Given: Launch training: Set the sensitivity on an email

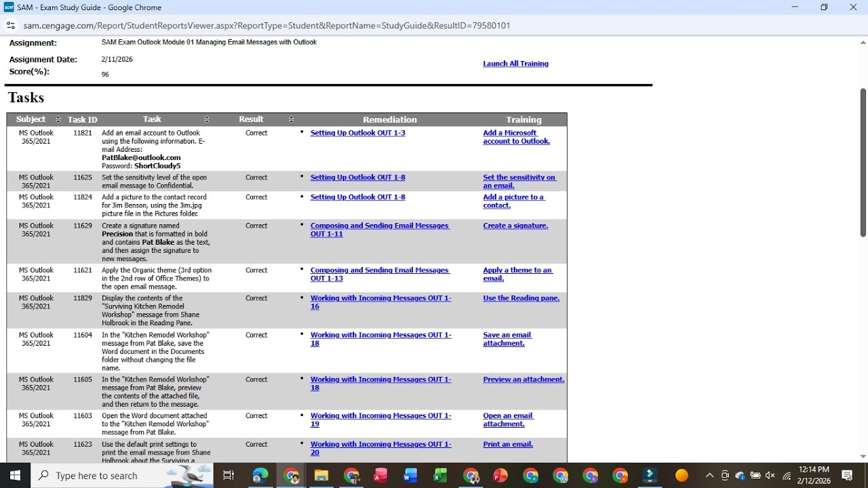Looking at the screenshot, I should pos(519,182).
